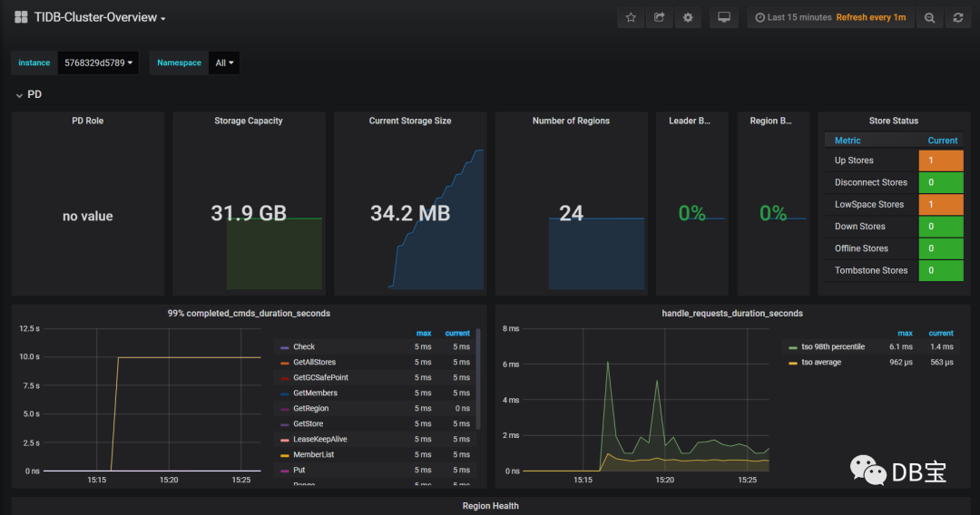Open the instance variable dropdown
The width and height of the screenshot is (980, 515).
pos(98,63)
